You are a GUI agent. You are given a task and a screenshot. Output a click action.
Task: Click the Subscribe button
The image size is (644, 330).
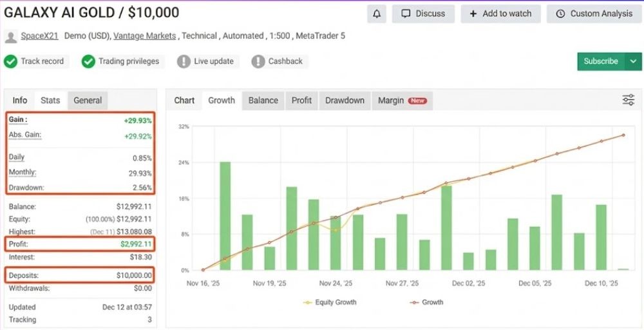(601, 62)
